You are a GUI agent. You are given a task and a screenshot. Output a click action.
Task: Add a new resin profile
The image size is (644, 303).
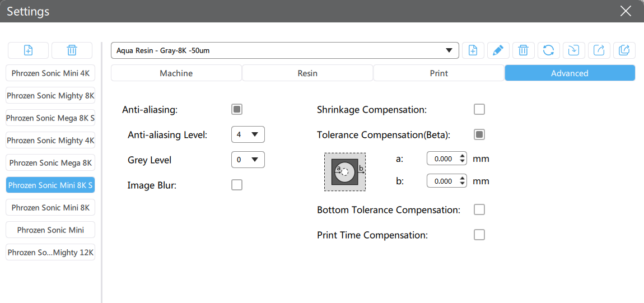pos(473,50)
